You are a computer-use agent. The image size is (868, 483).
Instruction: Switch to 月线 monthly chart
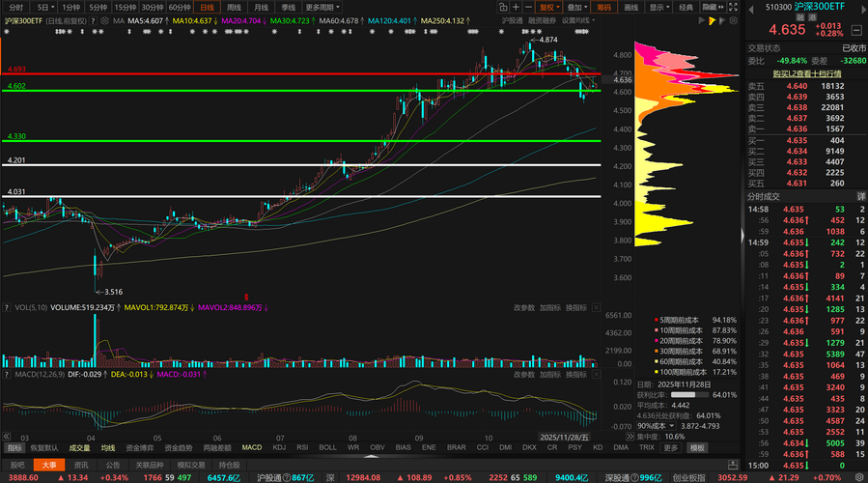(262, 7)
